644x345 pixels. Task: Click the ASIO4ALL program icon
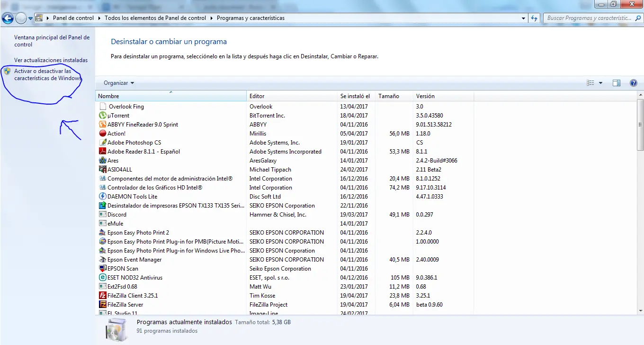pyautogui.click(x=103, y=170)
